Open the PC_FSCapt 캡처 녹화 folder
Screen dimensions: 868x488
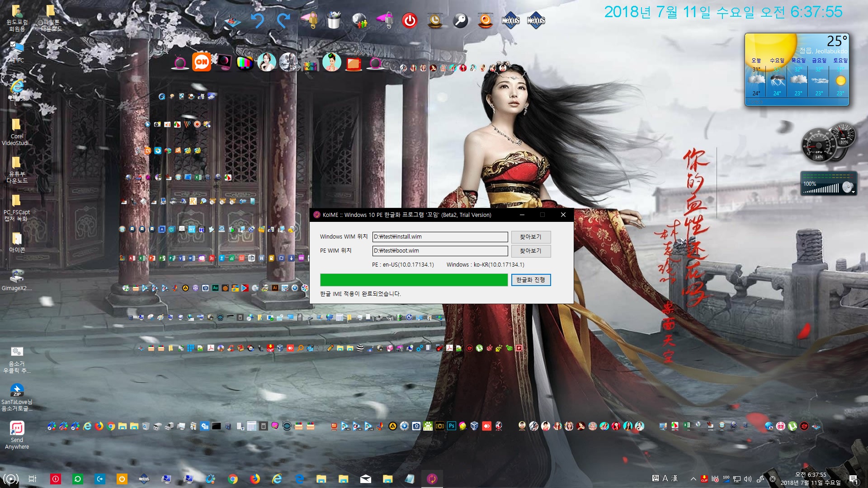click(17, 208)
